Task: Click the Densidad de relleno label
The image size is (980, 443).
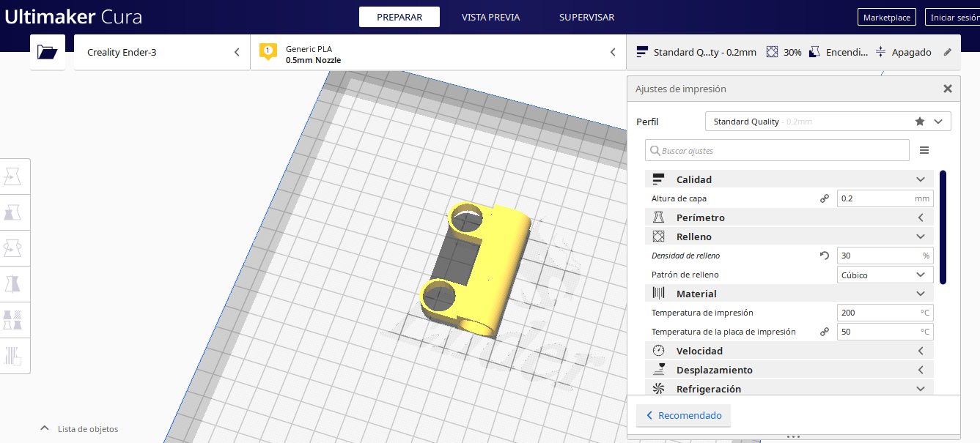Action: [685, 256]
